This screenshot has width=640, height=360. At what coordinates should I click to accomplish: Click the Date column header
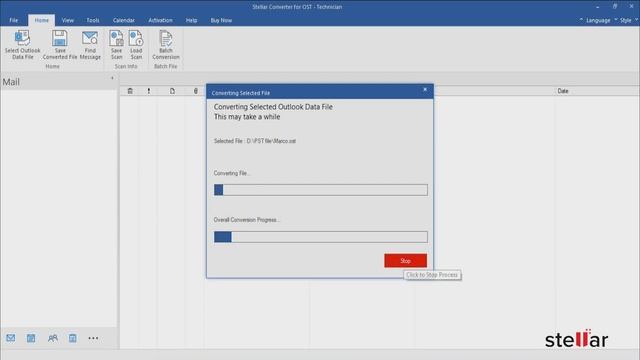pyautogui.click(x=563, y=91)
